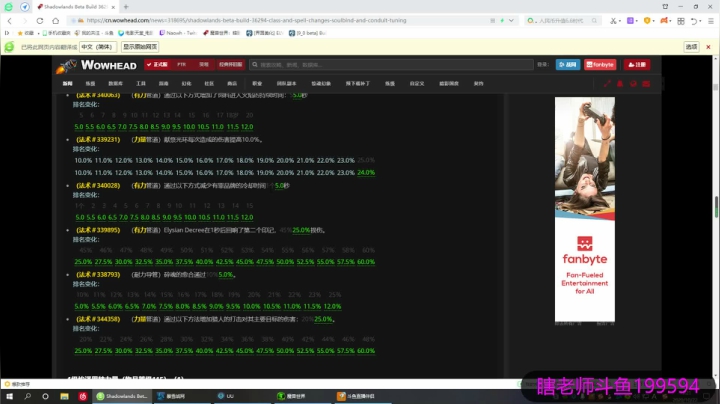Click the fanbyte advertisement banner
Image resolution: width=720 pixels, height=404 pixels.
pyautogui.click(x=585, y=209)
